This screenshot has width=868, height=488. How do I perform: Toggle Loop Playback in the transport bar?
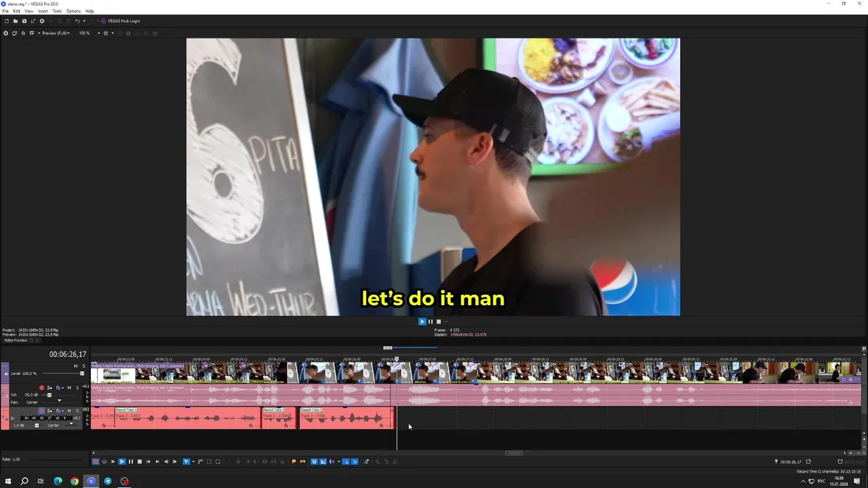(x=104, y=462)
